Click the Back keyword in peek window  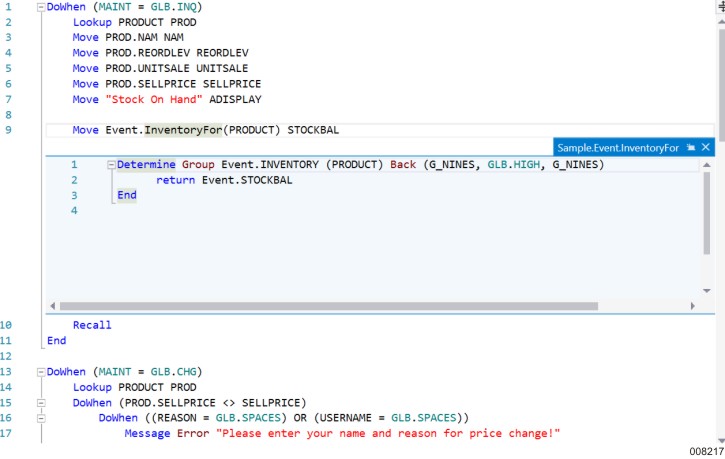[x=403, y=165]
